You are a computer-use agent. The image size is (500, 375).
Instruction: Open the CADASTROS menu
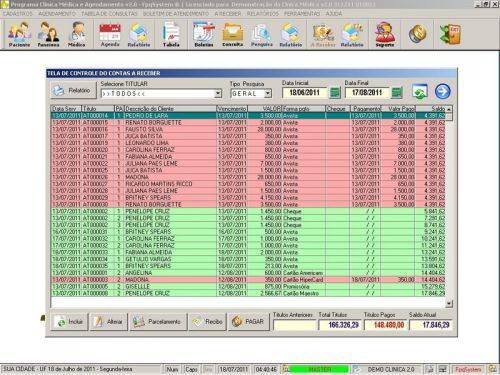17,14
